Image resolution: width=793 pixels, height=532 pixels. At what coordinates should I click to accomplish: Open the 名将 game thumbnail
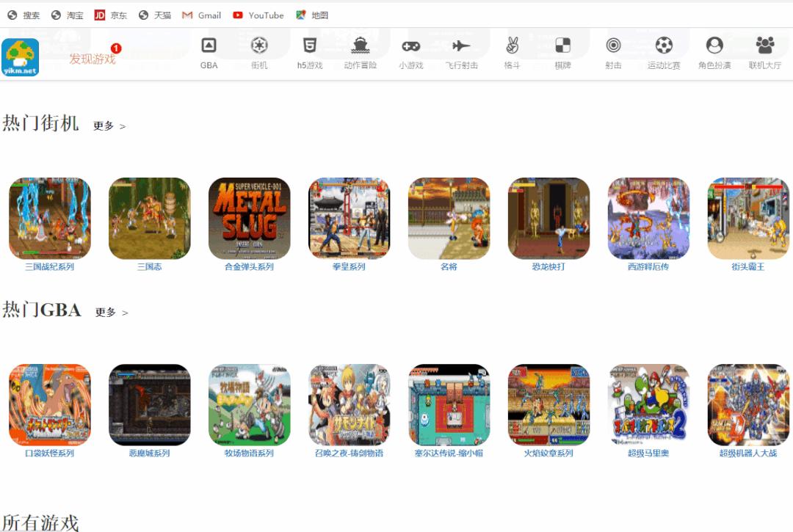pyautogui.click(x=449, y=218)
